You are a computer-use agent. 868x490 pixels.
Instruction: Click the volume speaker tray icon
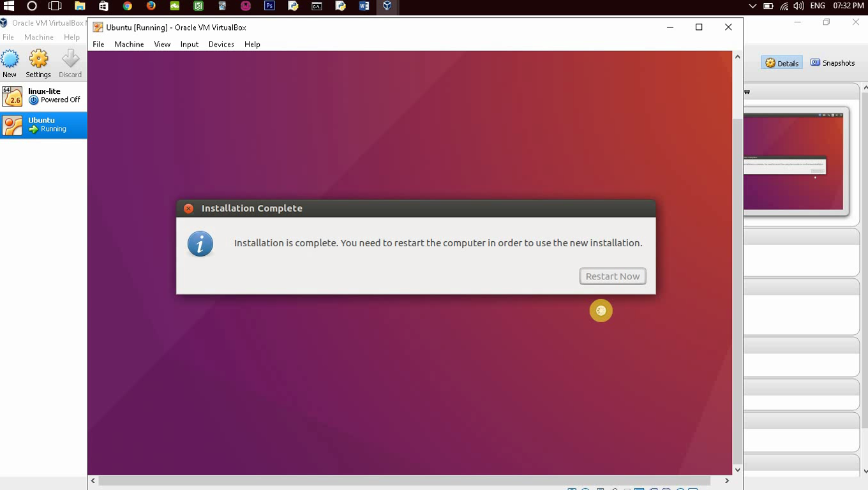click(798, 6)
